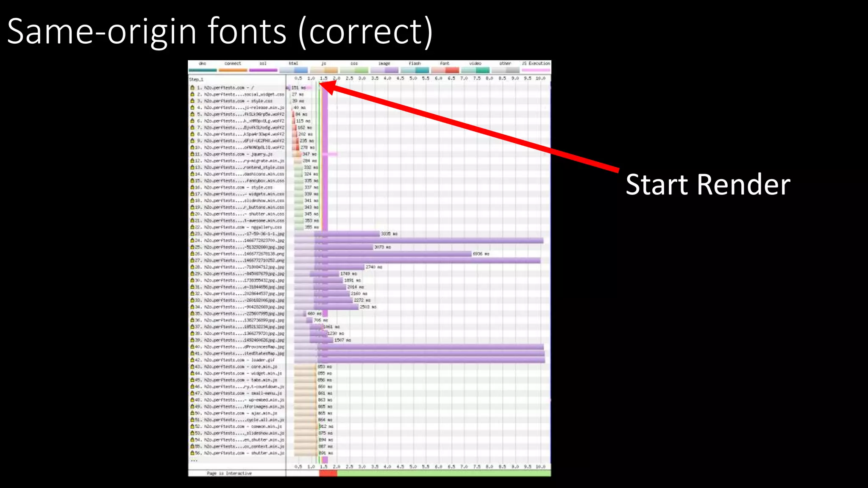Click the dns color swatch in legend

click(203, 70)
